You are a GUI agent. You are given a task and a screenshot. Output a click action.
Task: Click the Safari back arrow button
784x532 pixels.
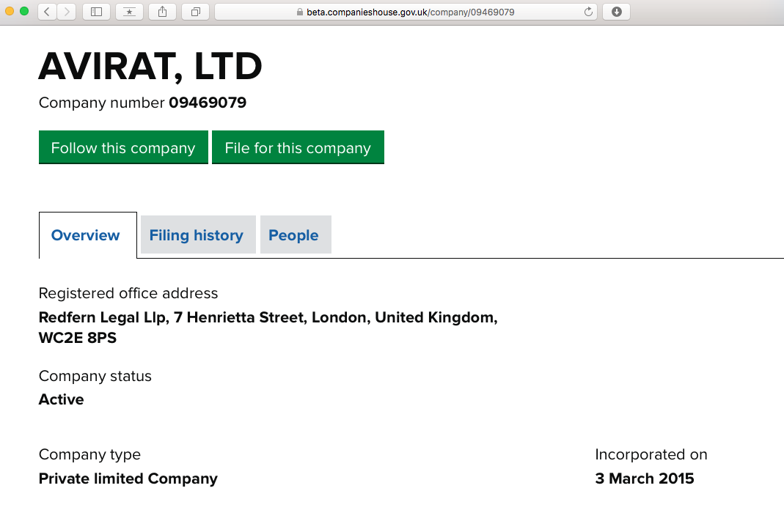point(47,12)
